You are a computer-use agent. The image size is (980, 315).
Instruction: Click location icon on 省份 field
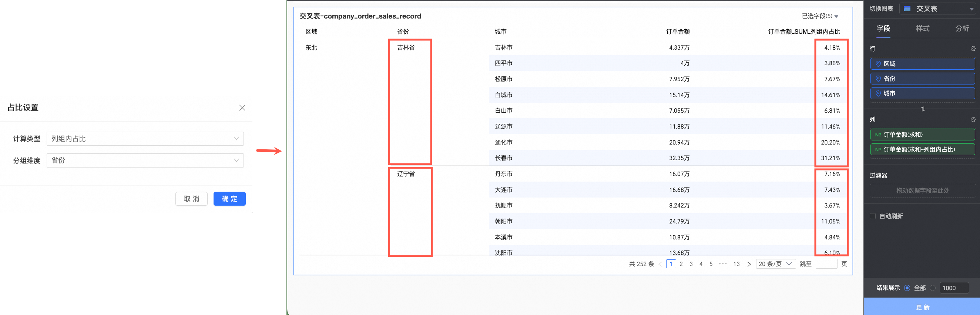[x=878, y=79]
